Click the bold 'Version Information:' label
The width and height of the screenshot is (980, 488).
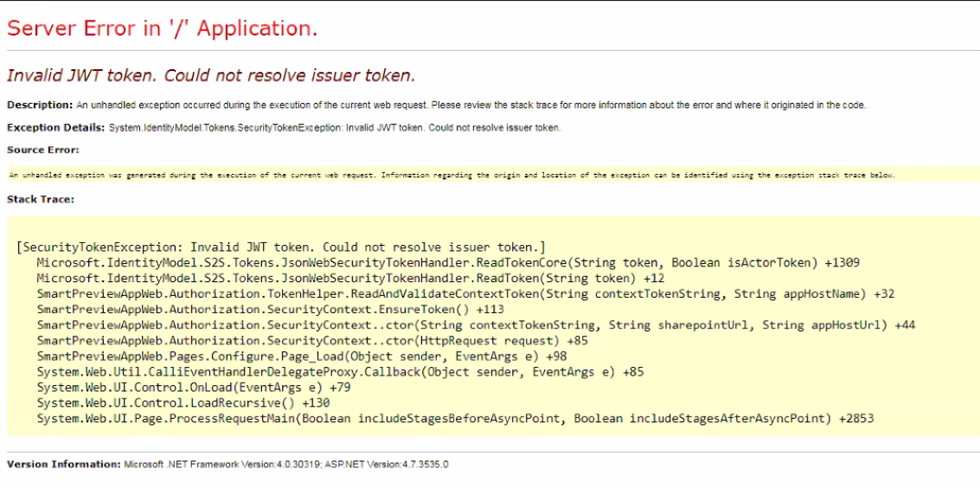[63, 465]
